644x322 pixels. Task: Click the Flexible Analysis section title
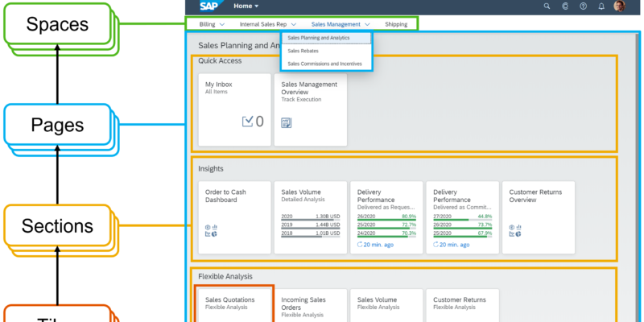225,276
